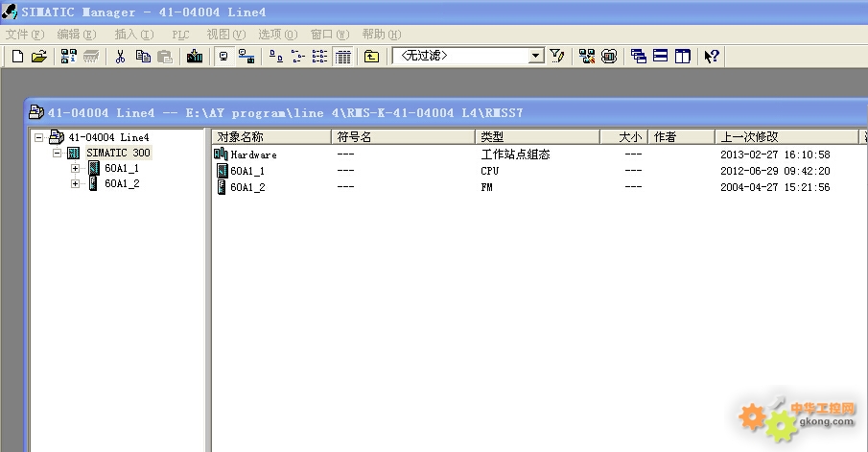Sort by 上一次修改 column header

click(786, 137)
